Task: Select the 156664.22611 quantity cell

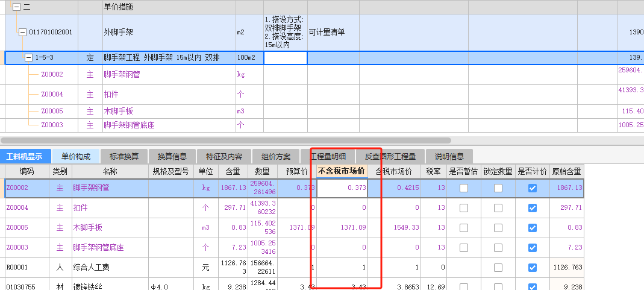Action: pyautogui.click(x=262, y=268)
